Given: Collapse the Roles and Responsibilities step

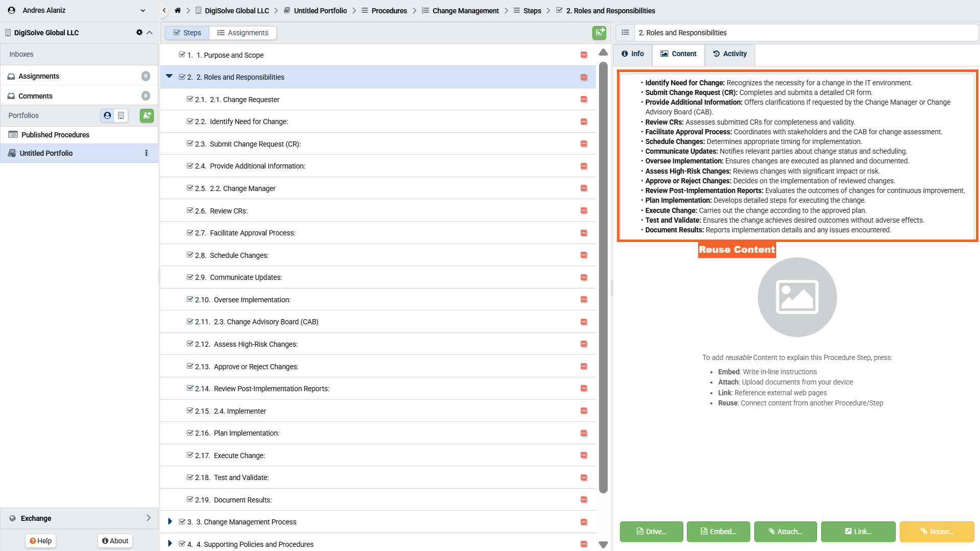Looking at the screenshot, I should (169, 77).
